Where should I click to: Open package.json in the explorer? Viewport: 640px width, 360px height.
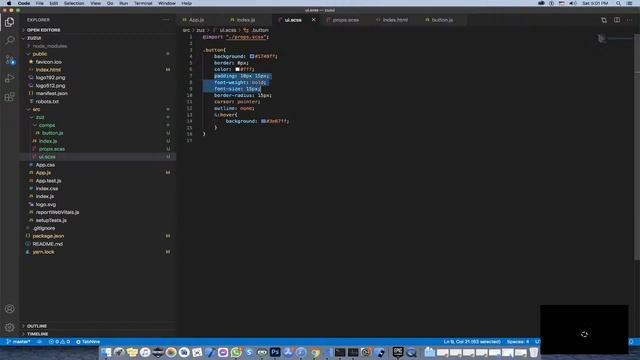(48, 236)
